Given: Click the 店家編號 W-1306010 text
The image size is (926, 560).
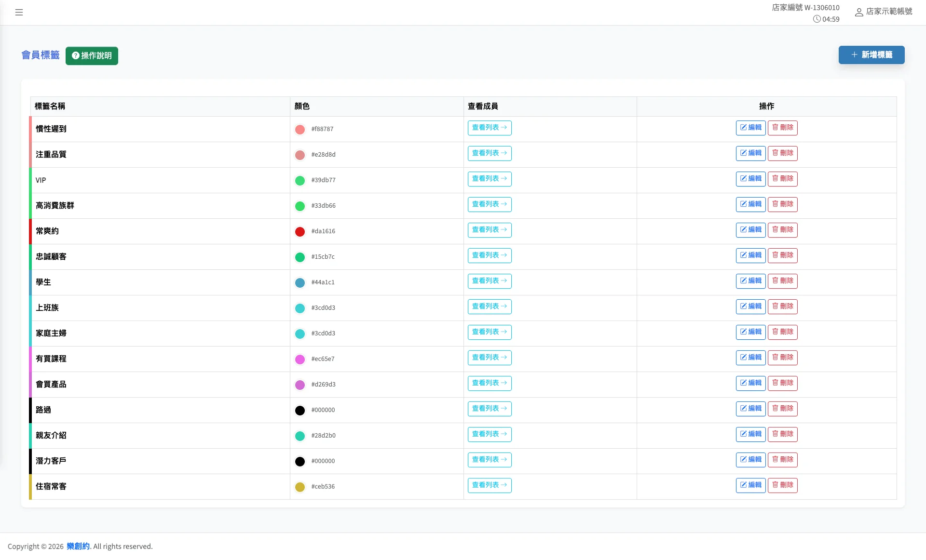Looking at the screenshot, I should tap(805, 8).
